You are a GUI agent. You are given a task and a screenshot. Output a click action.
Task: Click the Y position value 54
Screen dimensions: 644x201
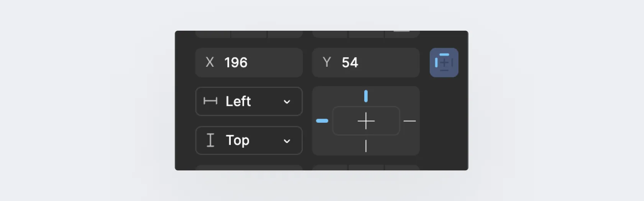click(350, 63)
